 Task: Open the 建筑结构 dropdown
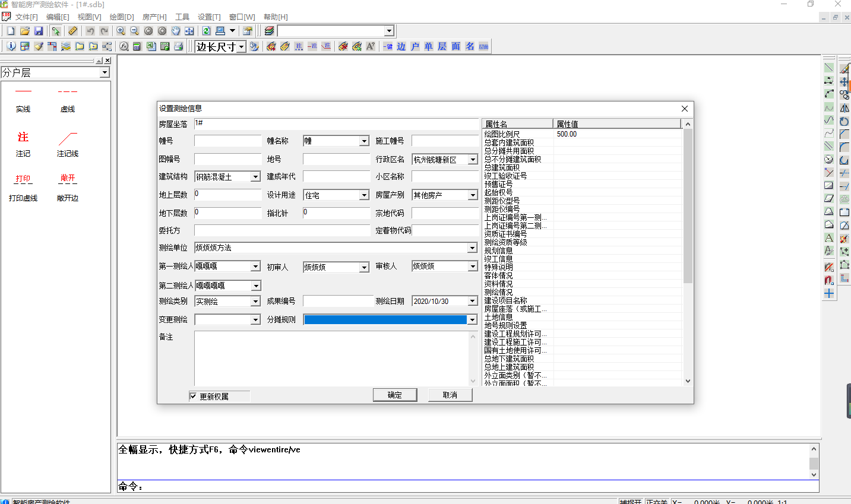click(255, 177)
